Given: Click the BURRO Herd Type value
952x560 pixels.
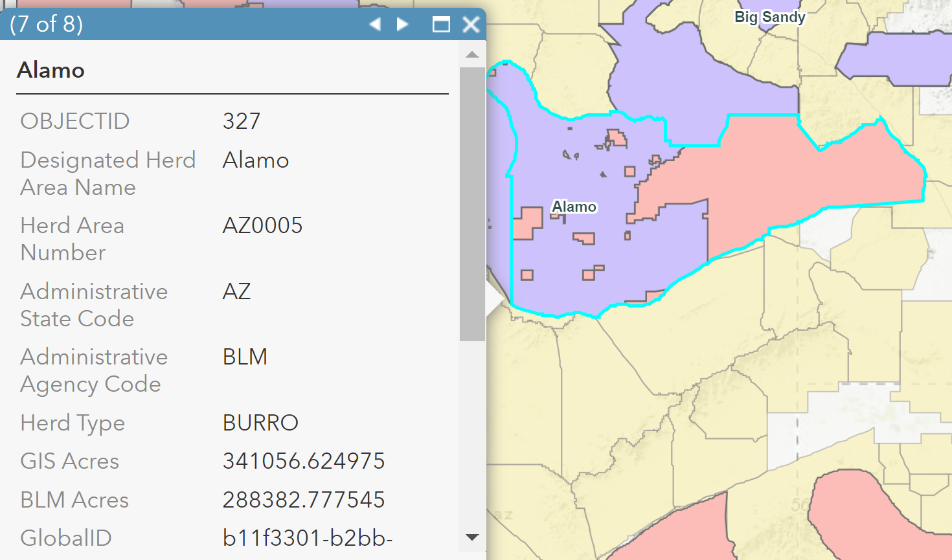Looking at the screenshot, I should 260,422.
